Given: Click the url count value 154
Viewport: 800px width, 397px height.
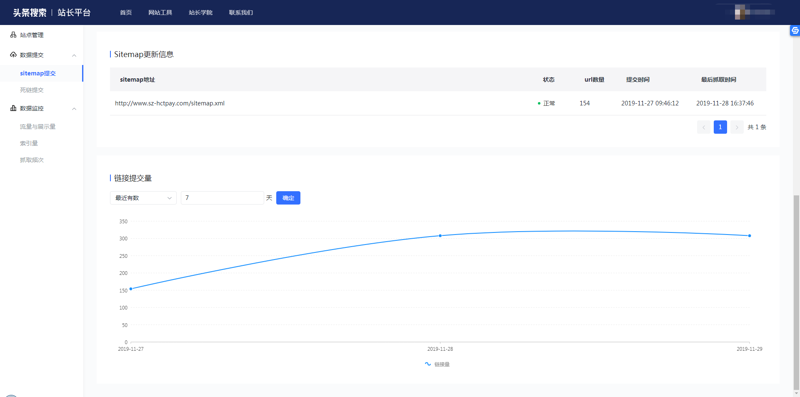Looking at the screenshot, I should click(585, 103).
